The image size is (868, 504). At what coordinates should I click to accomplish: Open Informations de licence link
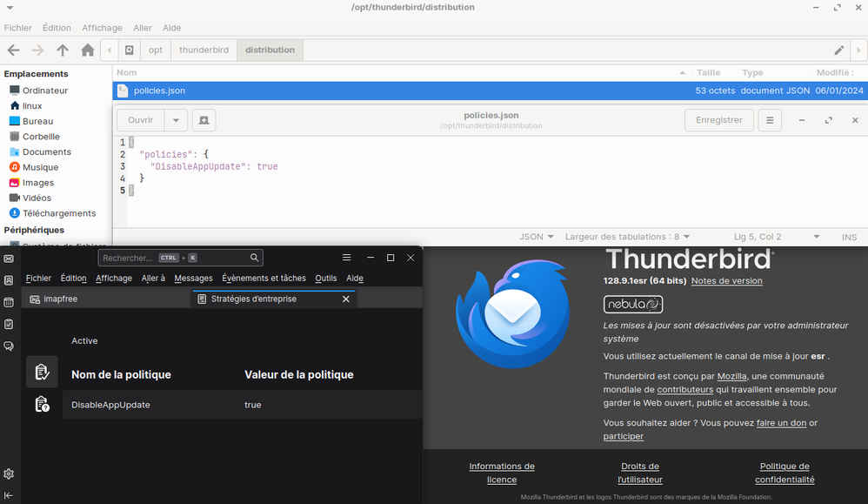pos(502,473)
